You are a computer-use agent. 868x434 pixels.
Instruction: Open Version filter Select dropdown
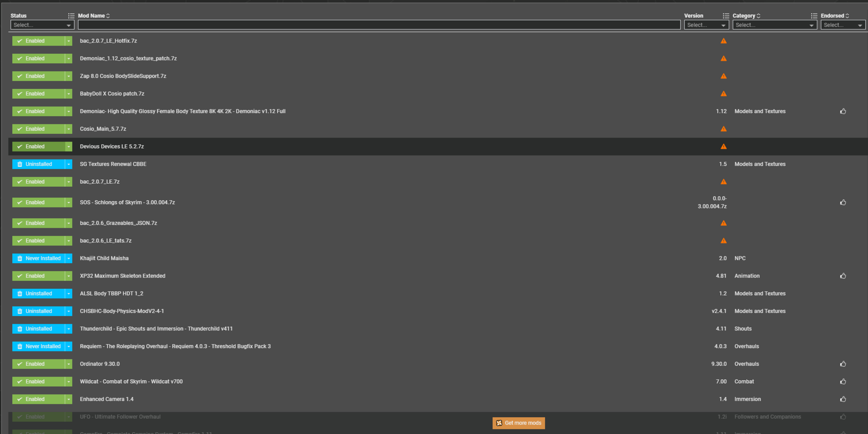(x=706, y=25)
